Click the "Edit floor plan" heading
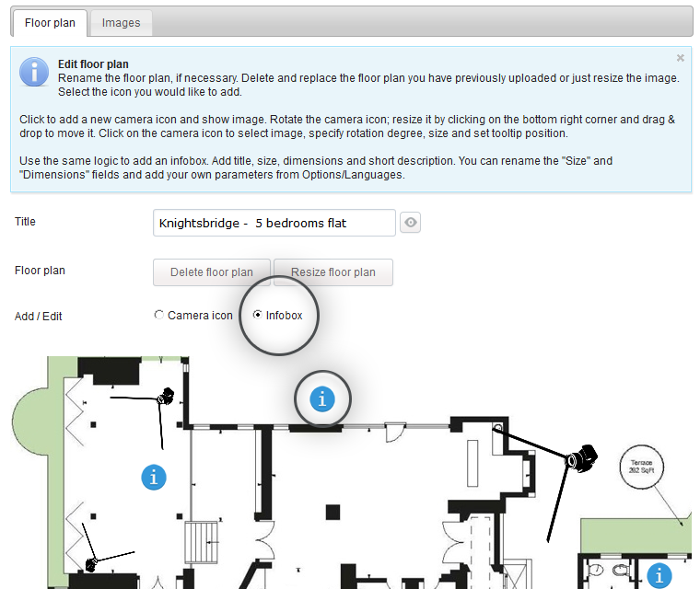700x589 pixels. 93,64
